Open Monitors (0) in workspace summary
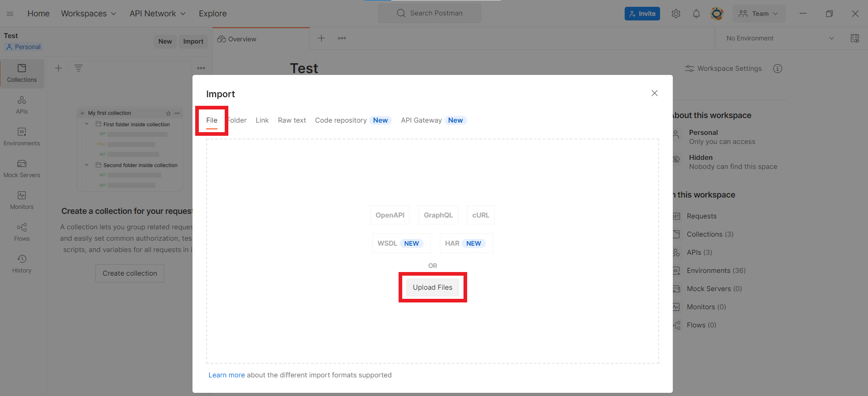The height and width of the screenshot is (396, 868). point(706,307)
